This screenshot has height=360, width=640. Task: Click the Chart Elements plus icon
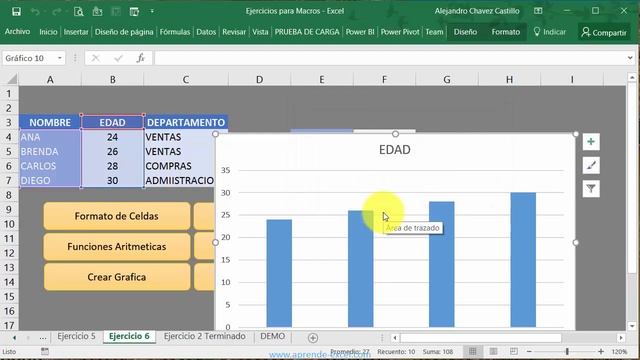point(591,142)
